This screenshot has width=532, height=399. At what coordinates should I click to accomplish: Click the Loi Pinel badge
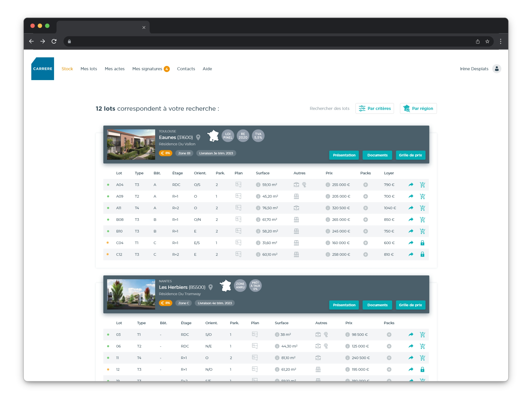click(228, 136)
